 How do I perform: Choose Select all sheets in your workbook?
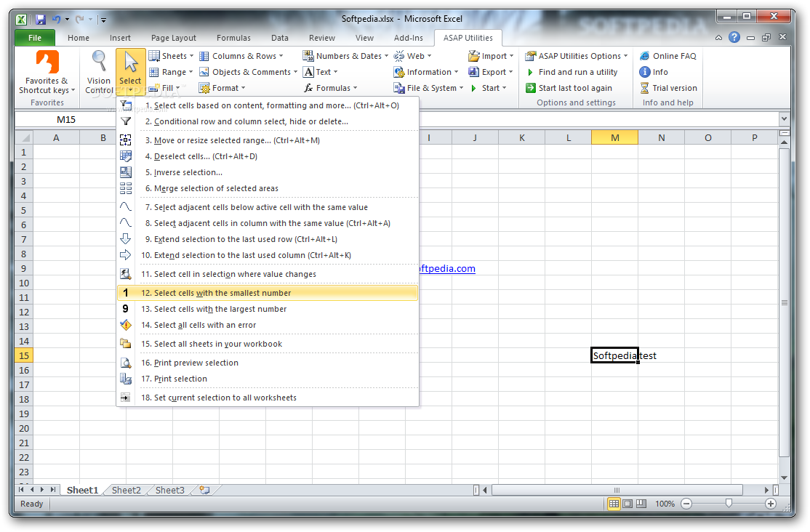pos(268,344)
